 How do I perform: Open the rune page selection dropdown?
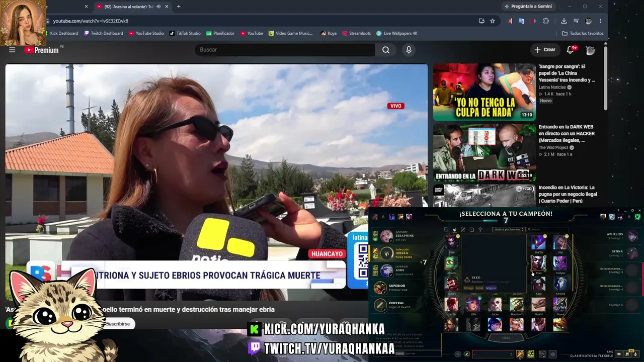[493, 354]
